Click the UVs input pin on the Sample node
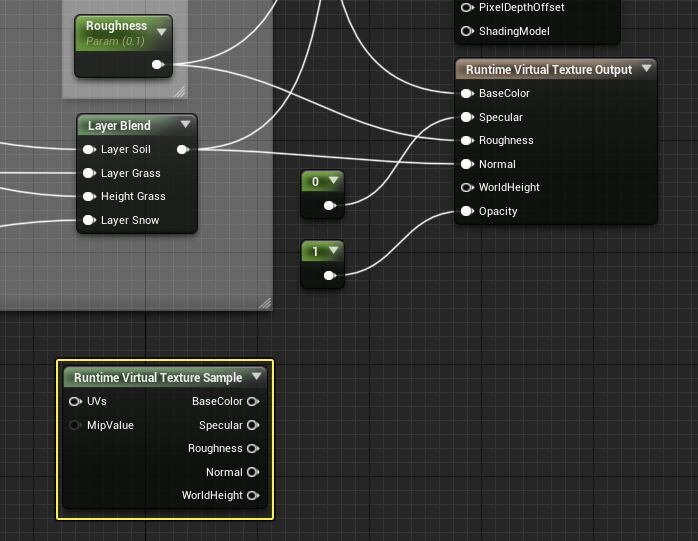Viewport: 698px width, 541px height. 75,402
